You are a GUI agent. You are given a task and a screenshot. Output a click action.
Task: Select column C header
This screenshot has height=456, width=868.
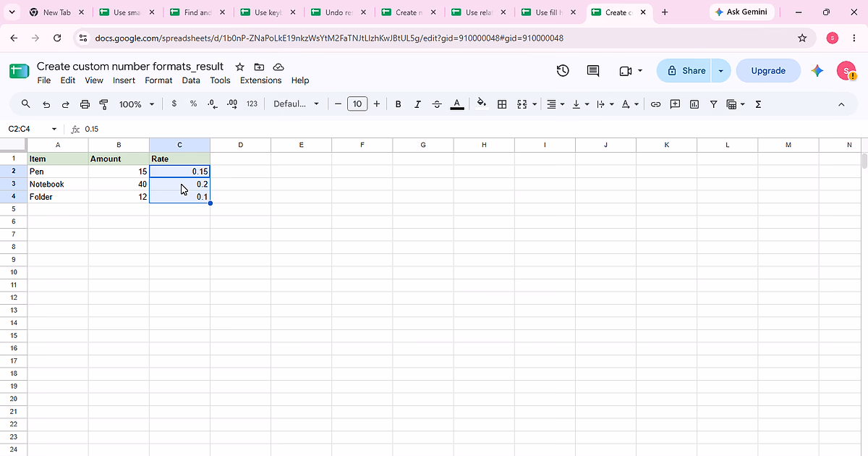coord(179,145)
